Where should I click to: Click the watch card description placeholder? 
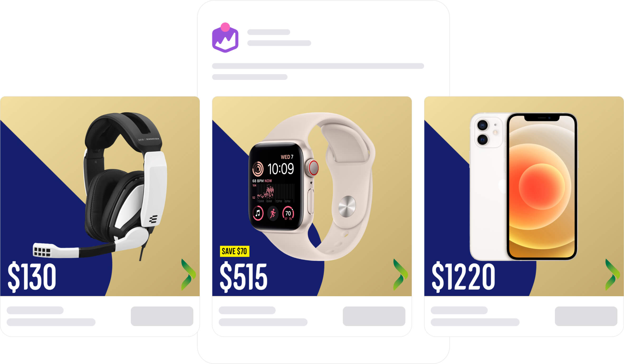click(263, 322)
